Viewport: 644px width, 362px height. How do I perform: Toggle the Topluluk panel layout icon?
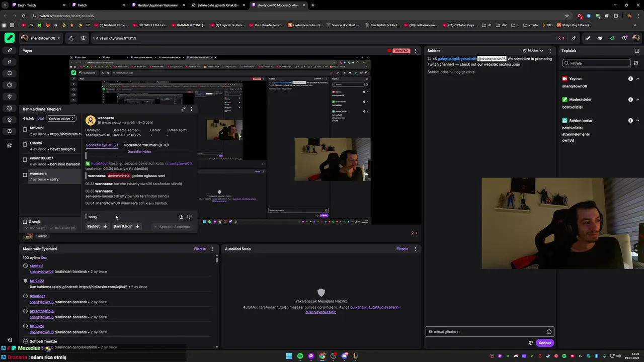pos(636,51)
